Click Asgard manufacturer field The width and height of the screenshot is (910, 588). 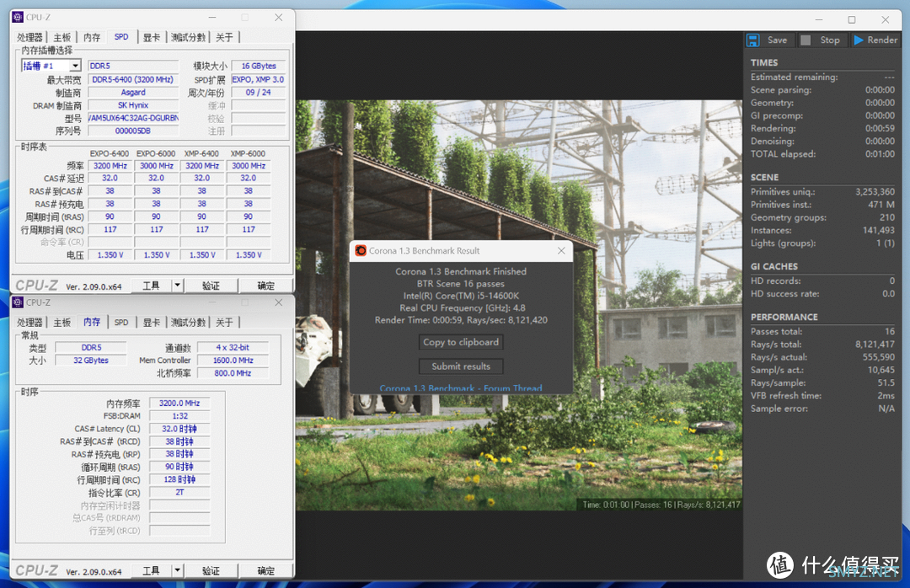(x=133, y=93)
